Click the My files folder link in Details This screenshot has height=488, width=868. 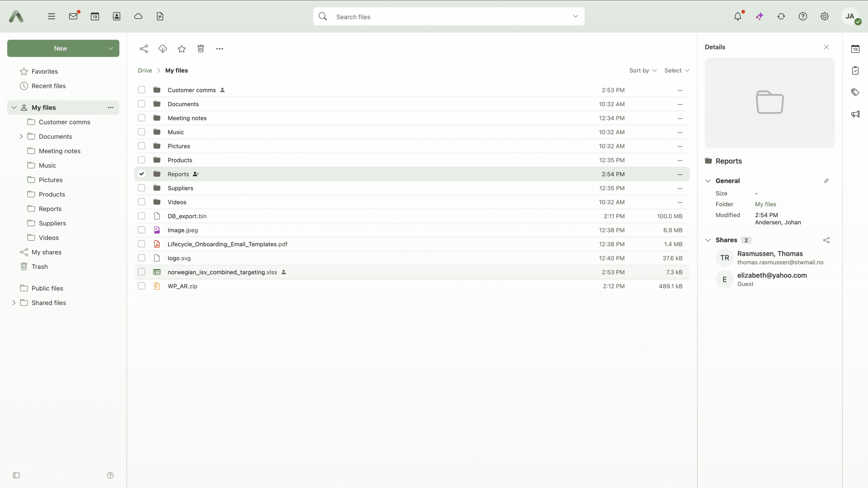(765, 204)
